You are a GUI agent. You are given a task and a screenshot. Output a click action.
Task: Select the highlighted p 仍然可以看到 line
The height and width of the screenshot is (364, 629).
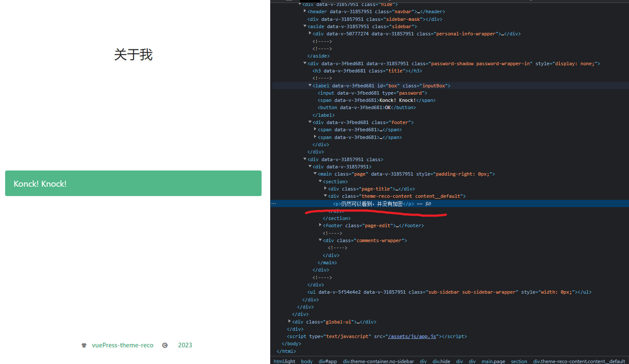373,204
